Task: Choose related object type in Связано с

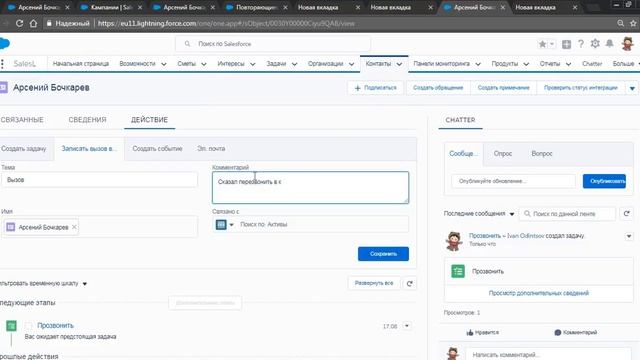Action: pos(224,224)
